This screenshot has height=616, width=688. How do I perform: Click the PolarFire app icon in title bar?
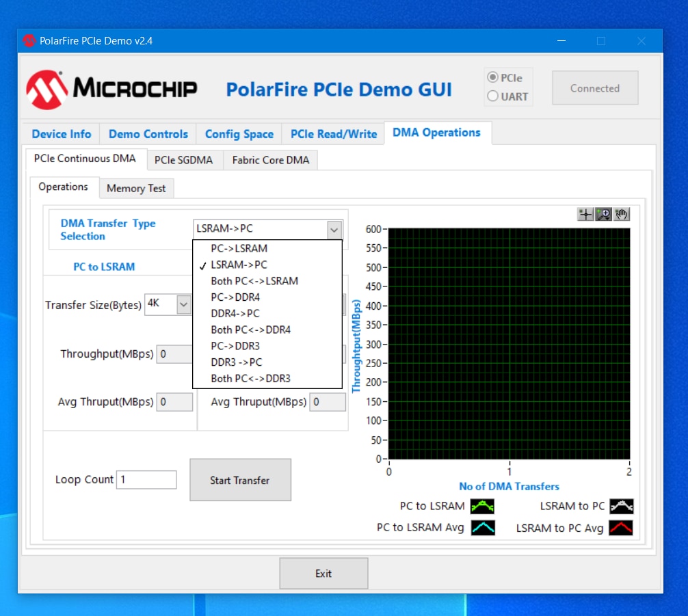(29, 41)
